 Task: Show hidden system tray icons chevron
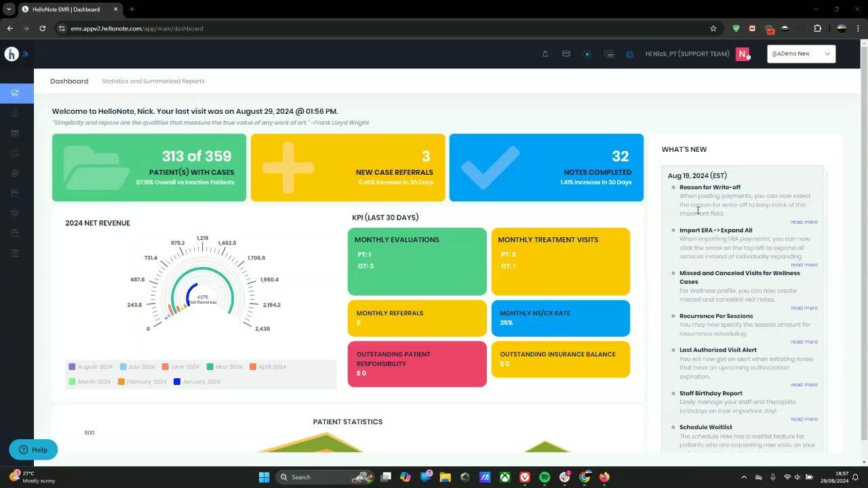click(x=744, y=477)
